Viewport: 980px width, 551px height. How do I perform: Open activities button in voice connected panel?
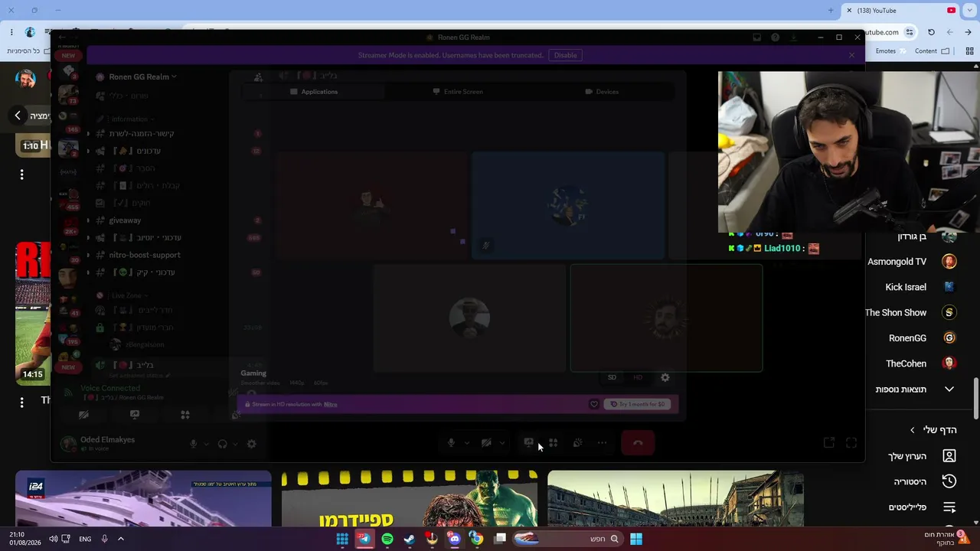tap(185, 415)
